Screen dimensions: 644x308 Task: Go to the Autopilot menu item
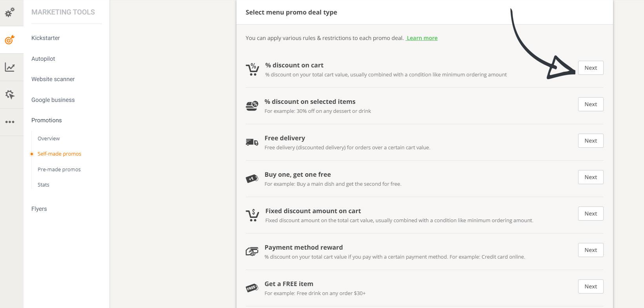pos(43,59)
